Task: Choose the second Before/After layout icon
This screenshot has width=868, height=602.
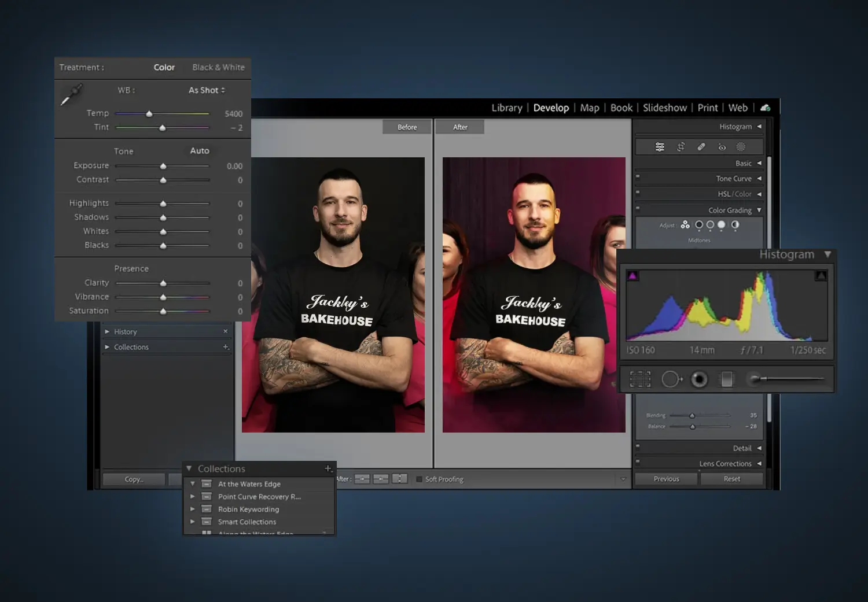Action: (x=381, y=479)
